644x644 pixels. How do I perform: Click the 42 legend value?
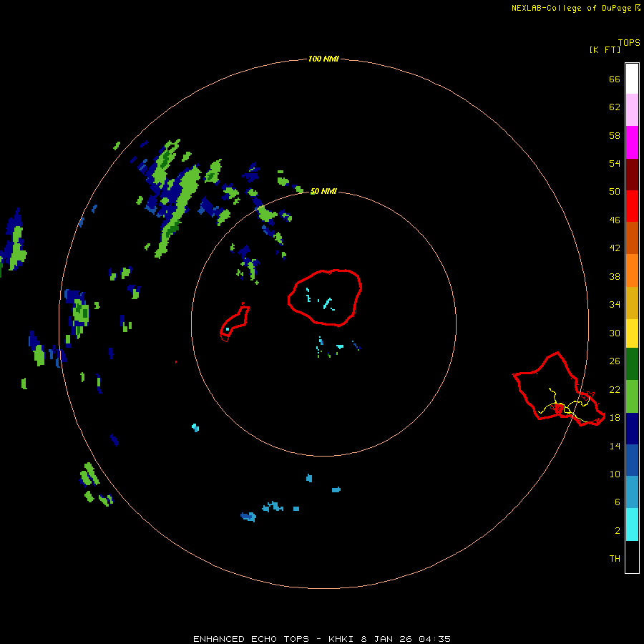tap(615, 248)
